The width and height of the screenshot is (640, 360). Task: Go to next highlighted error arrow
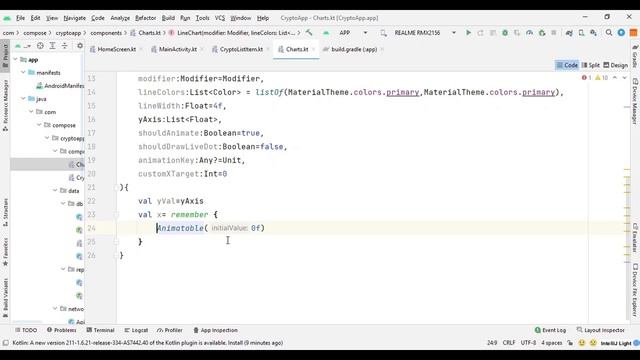(x=624, y=78)
